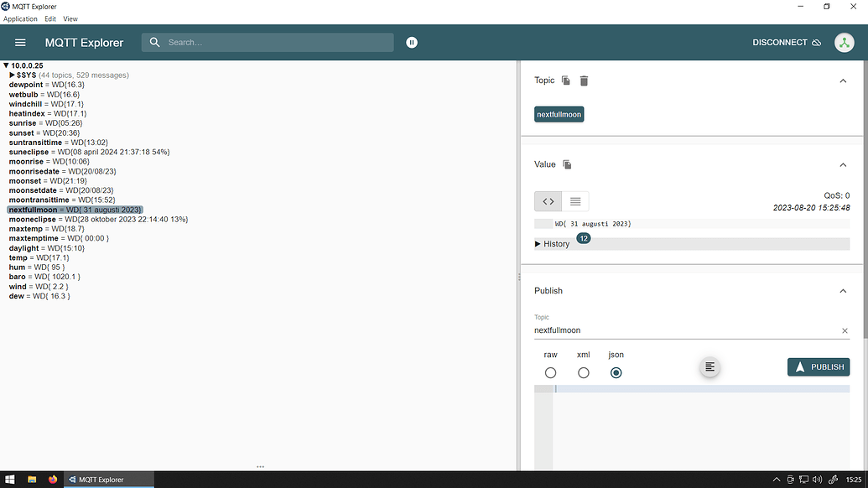The height and width of the screenshot is (488, 868).
Task: Select the windchill topic
Action: 46,104
